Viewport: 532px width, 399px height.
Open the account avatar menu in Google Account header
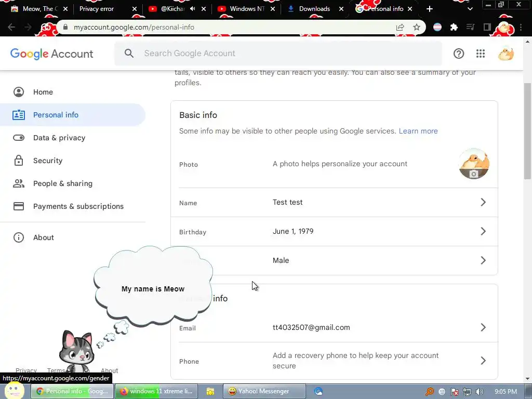pyautogui.click(x=506, y=54)
